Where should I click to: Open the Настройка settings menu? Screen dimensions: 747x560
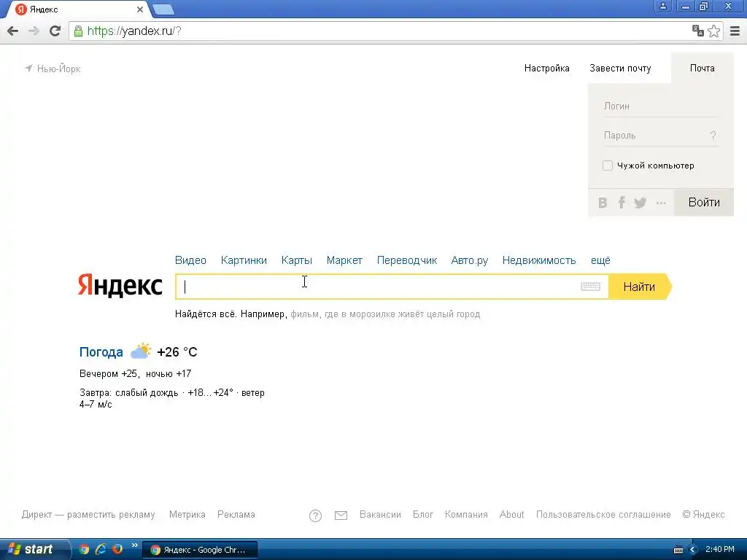tap(547, 68)
